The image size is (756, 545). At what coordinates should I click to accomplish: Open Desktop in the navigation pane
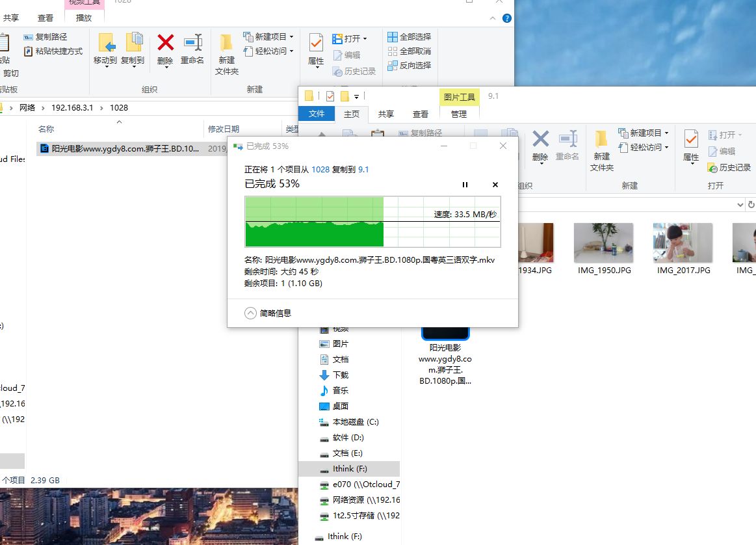coord(333,406)
